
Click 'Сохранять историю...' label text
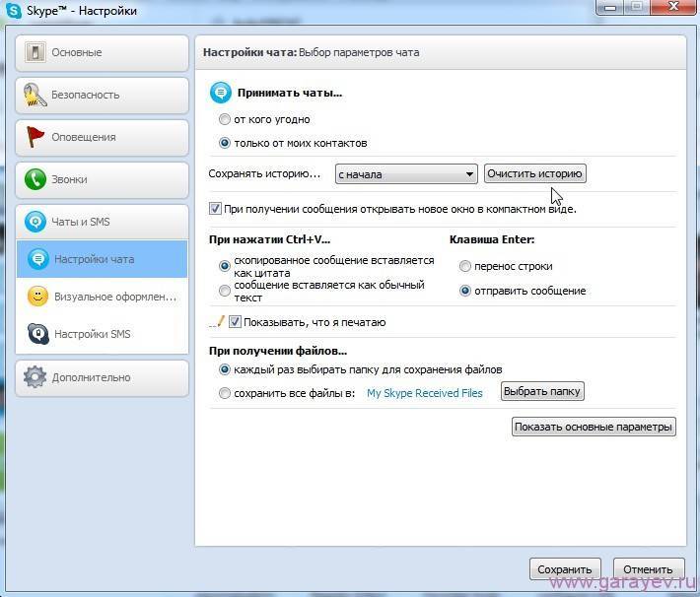point(264,173)
